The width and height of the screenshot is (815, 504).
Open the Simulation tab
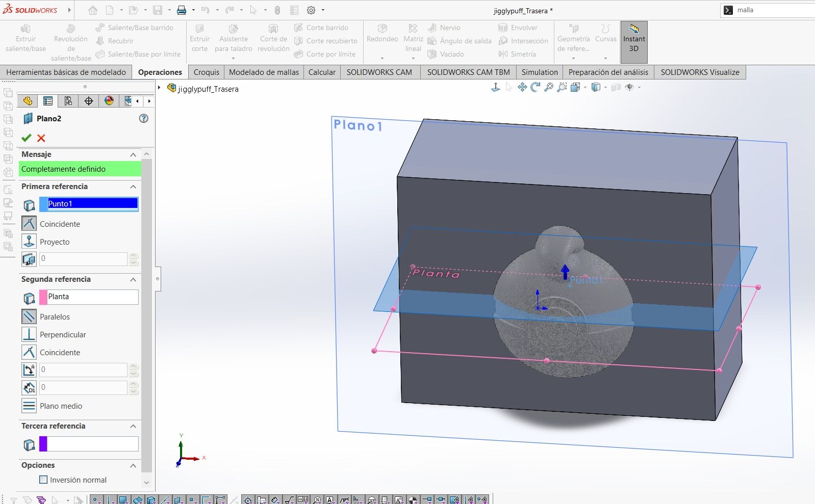tap(540, 72)
